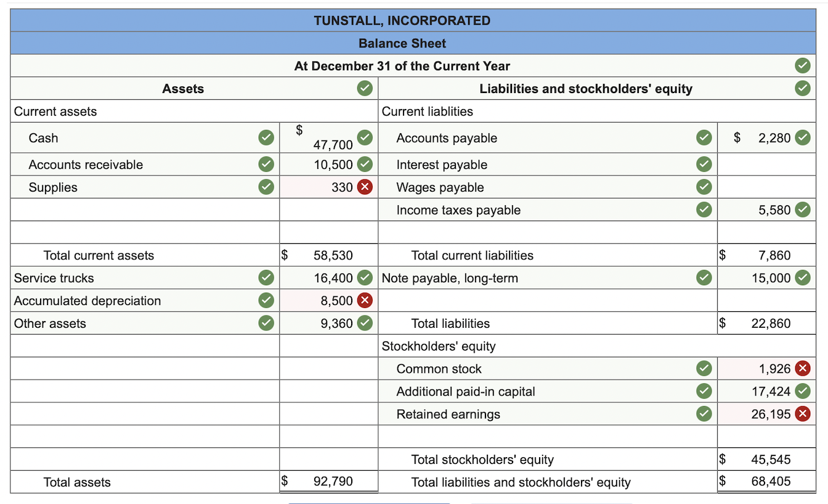This screenshot has height=504, width=828.
Task: Click the green checkmark next to 47,700
Action: click(365, 138)
